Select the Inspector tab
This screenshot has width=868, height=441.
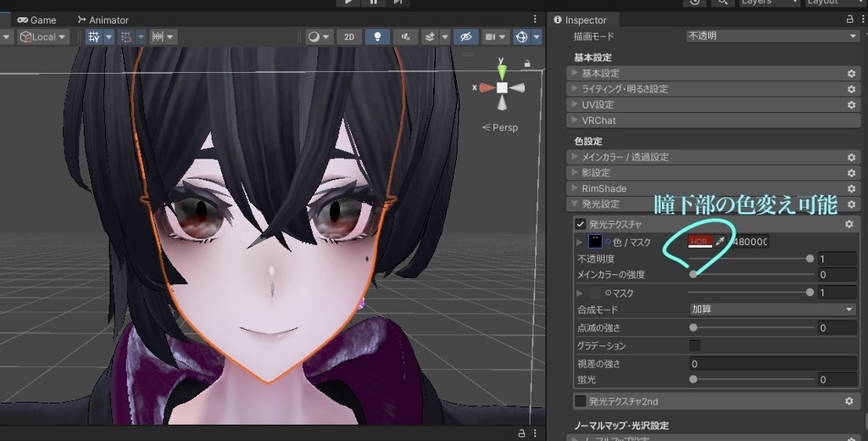coord(581,20)
